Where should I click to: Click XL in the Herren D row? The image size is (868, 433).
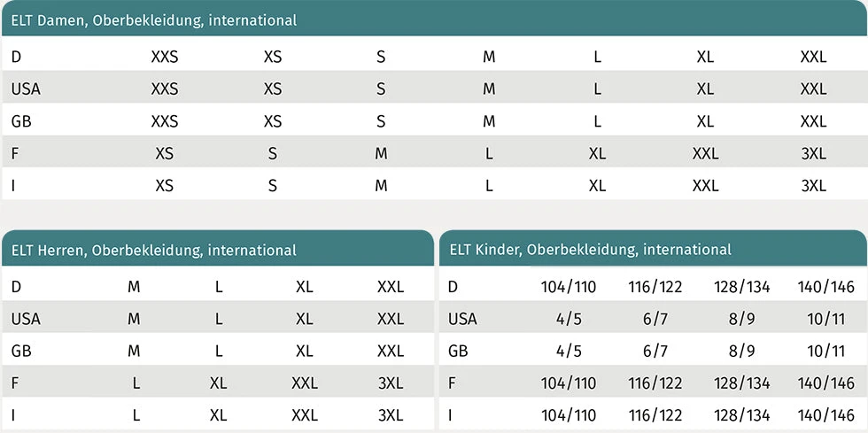pyautogui.click(x=305, y=287)
